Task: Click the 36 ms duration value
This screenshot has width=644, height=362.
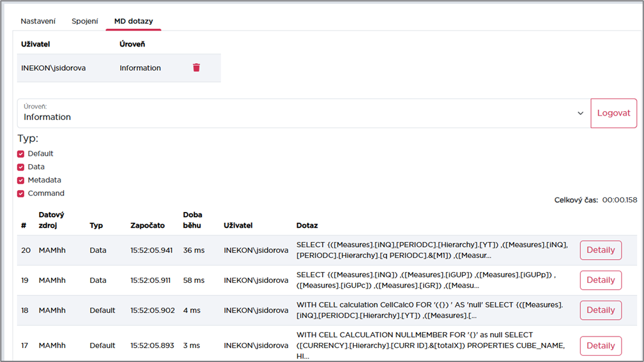Action: [x=194, y=250]
